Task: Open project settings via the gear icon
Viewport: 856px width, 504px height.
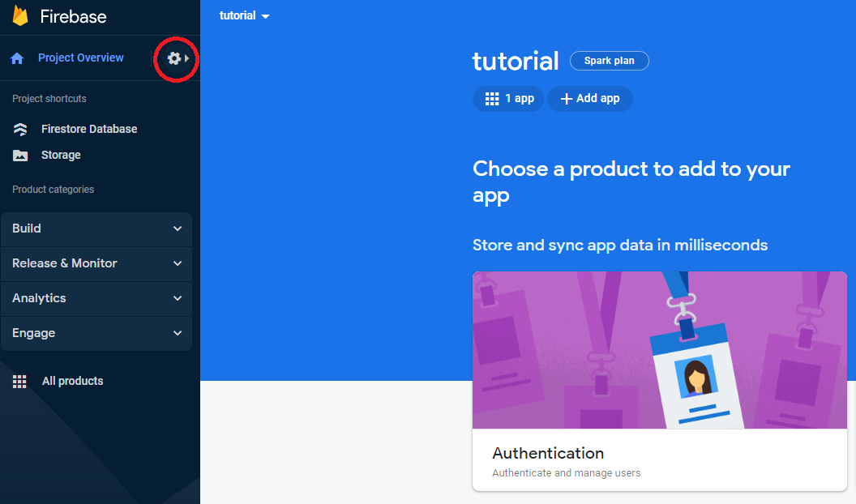Action: pos(174,58)
